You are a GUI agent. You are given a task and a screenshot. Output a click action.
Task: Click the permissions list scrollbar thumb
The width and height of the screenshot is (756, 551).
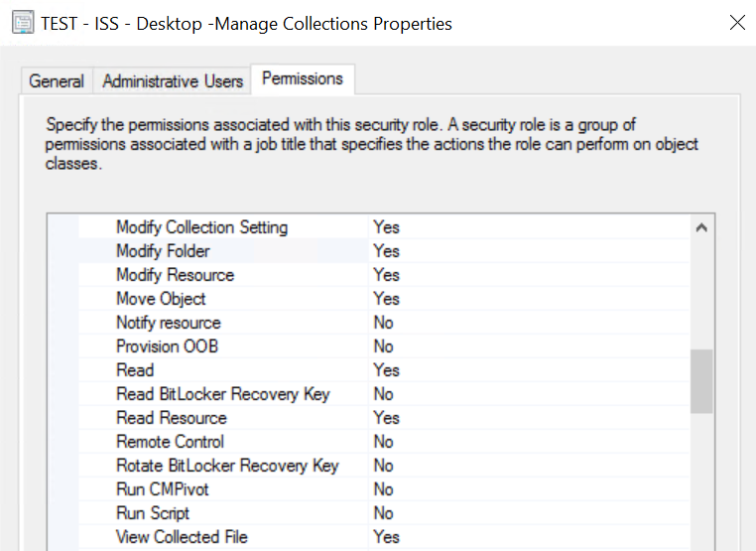[x=701, y=381]
